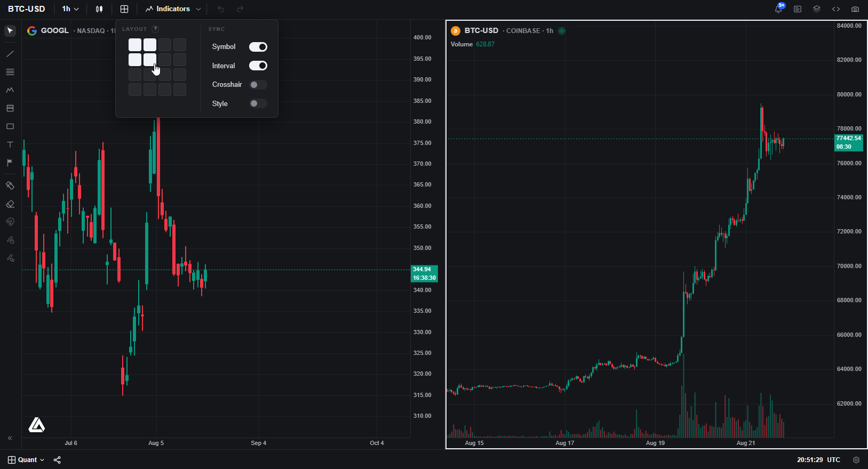Select the eraser tool
868x469 pixels.
pyautogui.click(x=10, y=204)
